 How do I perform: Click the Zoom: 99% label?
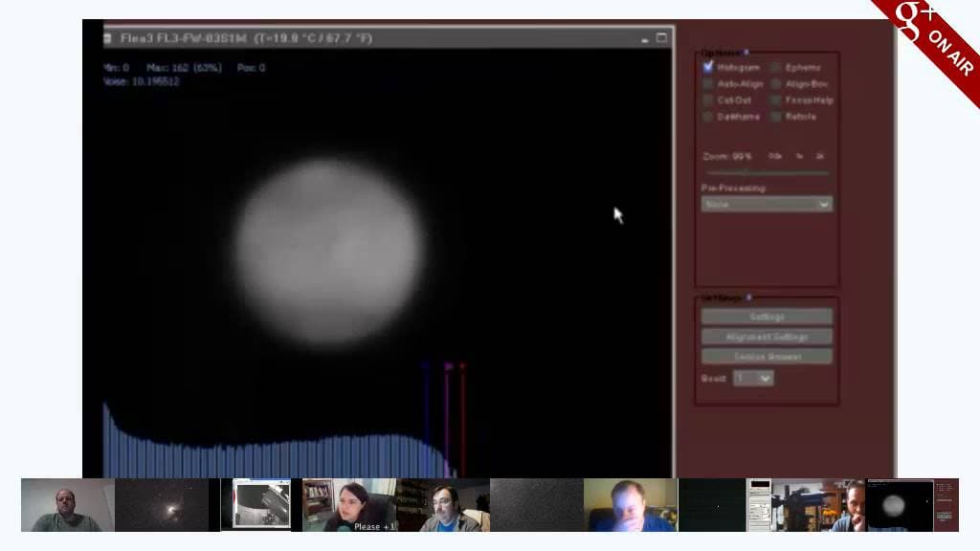(x=727, y=156)
